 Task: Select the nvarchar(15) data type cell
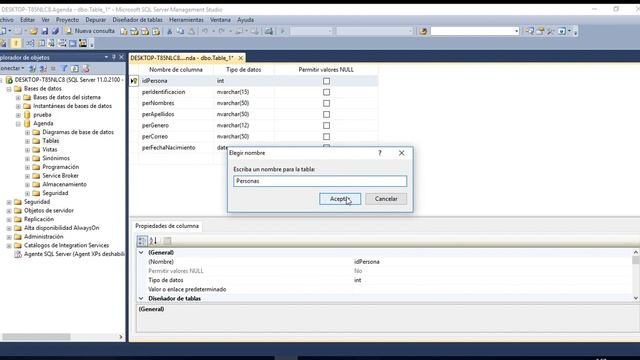(244, 92)
